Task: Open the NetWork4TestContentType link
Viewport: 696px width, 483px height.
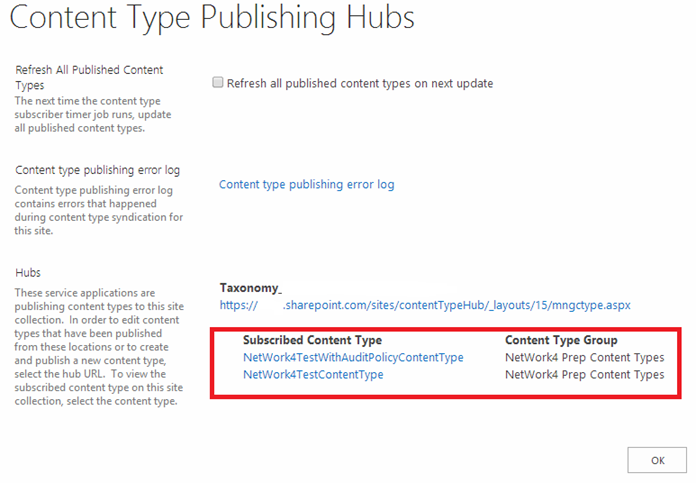Action: pos(313,375)
